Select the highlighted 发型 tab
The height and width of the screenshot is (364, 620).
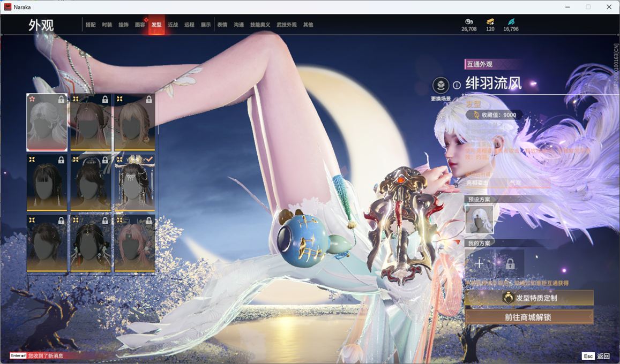coord(156,25)
